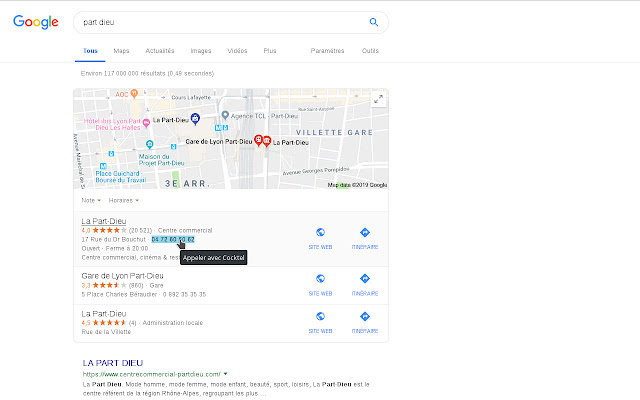This screenshot has height=400, width=640.
Task: Click the Rue de la Villette address
Action: coord(106,332)
